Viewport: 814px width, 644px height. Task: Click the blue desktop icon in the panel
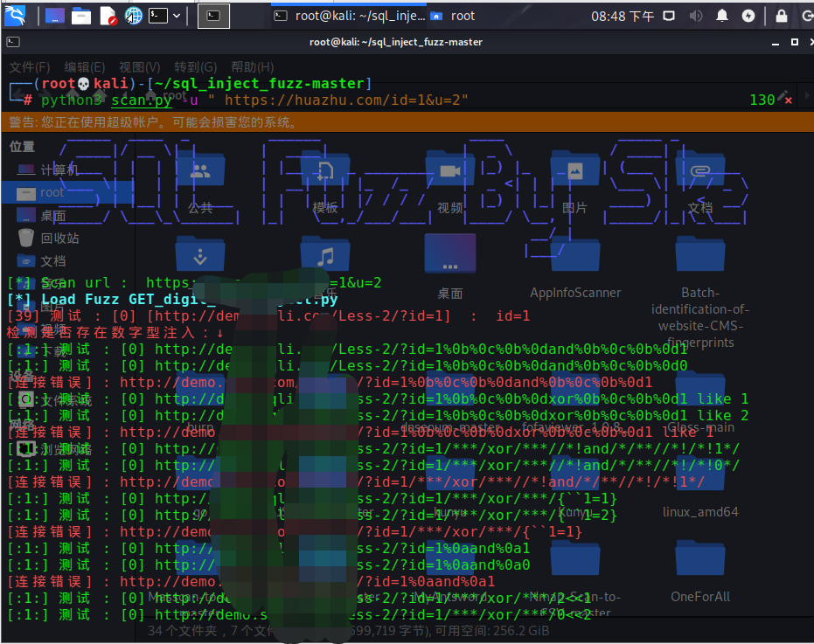(54, 16)
